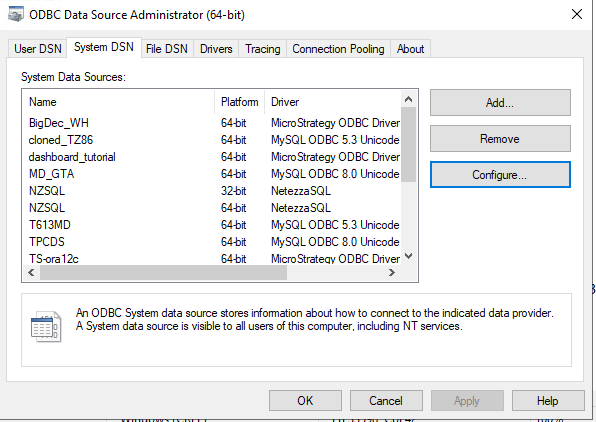Go to the Tracing tab

pos(263,49)
